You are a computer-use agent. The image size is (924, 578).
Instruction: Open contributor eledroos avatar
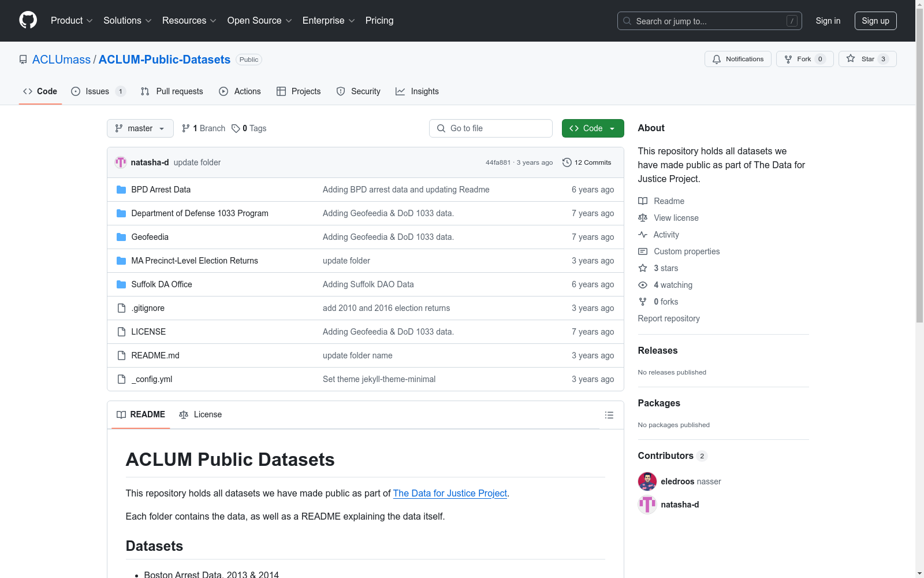coord(647,481)
